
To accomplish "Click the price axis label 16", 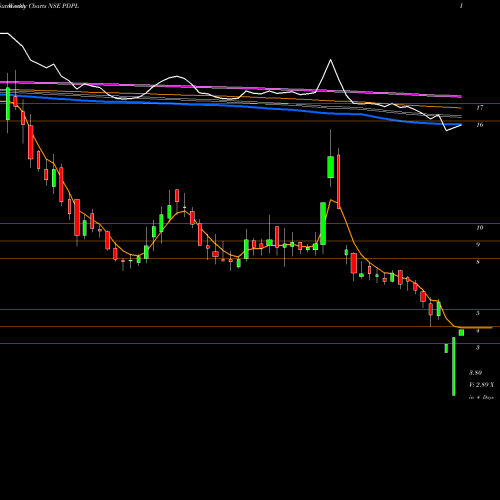I will click(x=480, y=125).
